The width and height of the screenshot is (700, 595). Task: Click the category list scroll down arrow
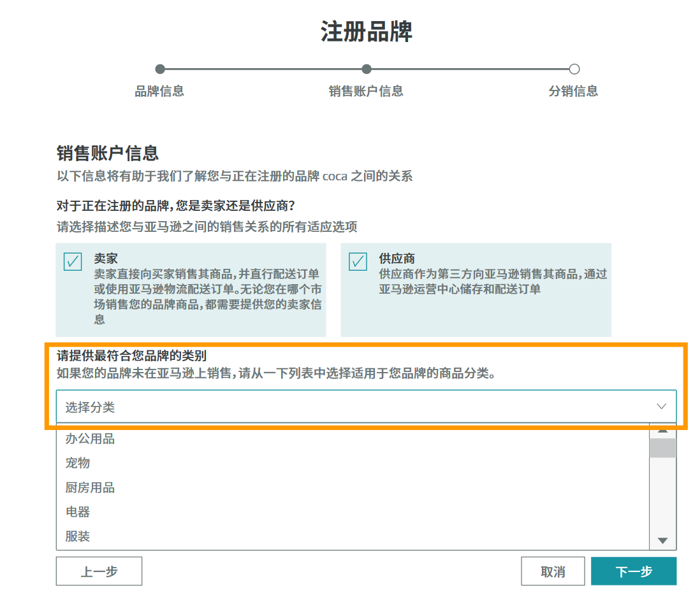pos(662,541)
